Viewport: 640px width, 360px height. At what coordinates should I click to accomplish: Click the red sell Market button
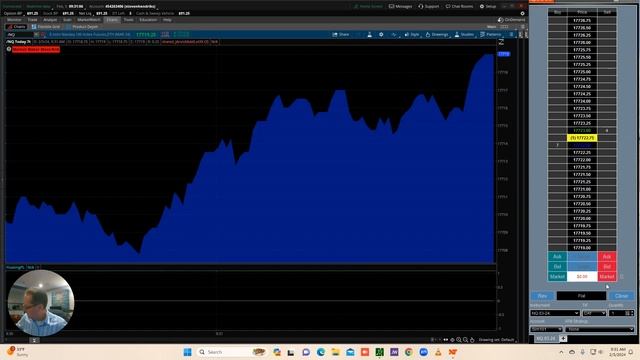tap(607, 277)
